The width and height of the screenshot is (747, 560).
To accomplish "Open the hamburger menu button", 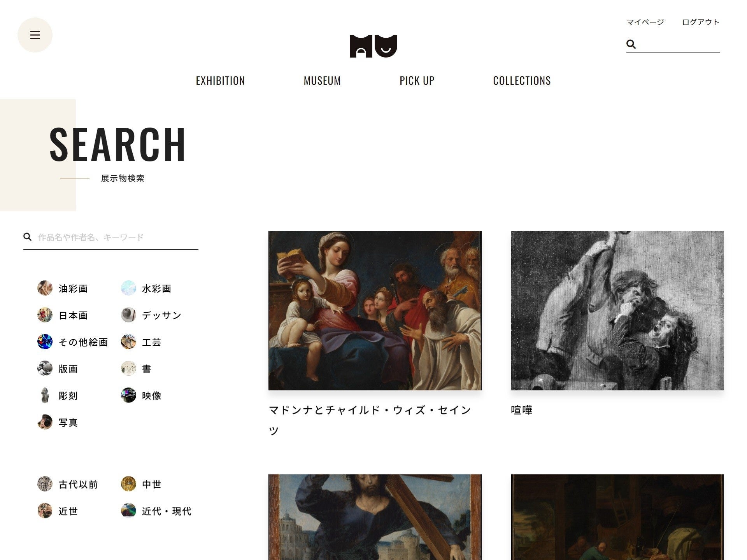I will 35,35.
